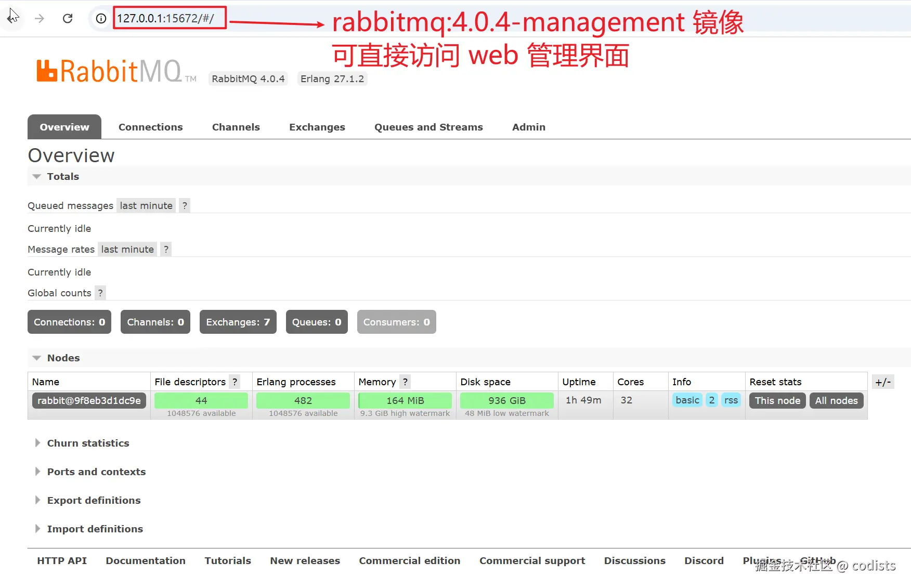Open Discussions footer link
The image size is (911, 588).
click(x=635, y=561)
